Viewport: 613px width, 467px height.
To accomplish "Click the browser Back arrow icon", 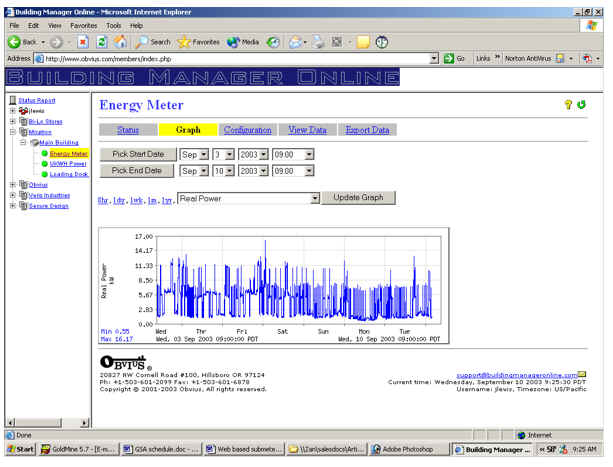I will point(14,42).
